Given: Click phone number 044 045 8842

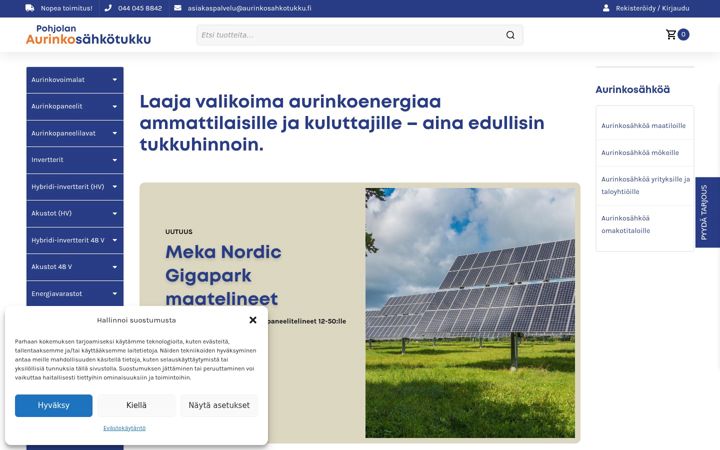Looking at the screenshot, I should click(x=140, y=8).
